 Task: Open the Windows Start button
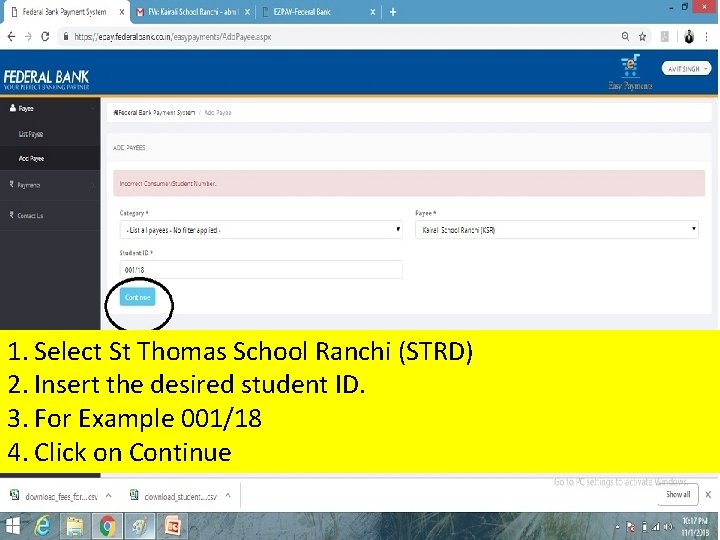[x=11, y=526]
